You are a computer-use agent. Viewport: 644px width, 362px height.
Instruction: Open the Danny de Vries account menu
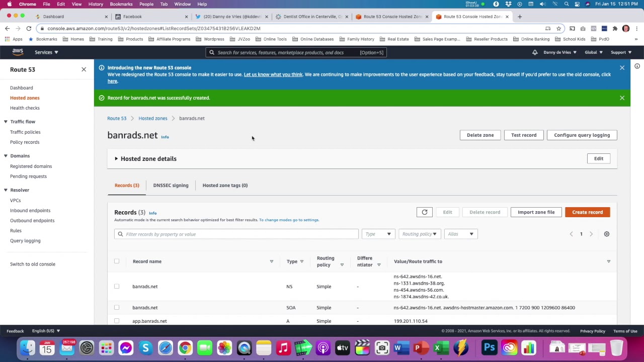560,52
